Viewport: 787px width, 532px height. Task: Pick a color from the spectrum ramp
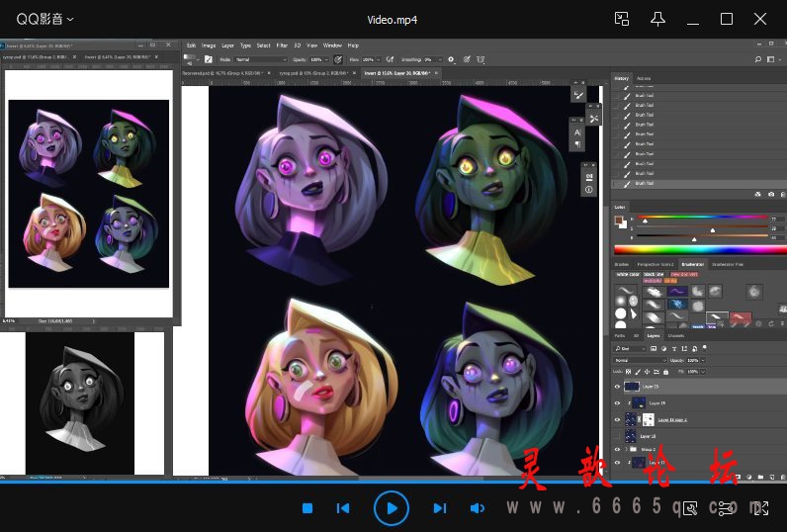click(x=700, y=250)
